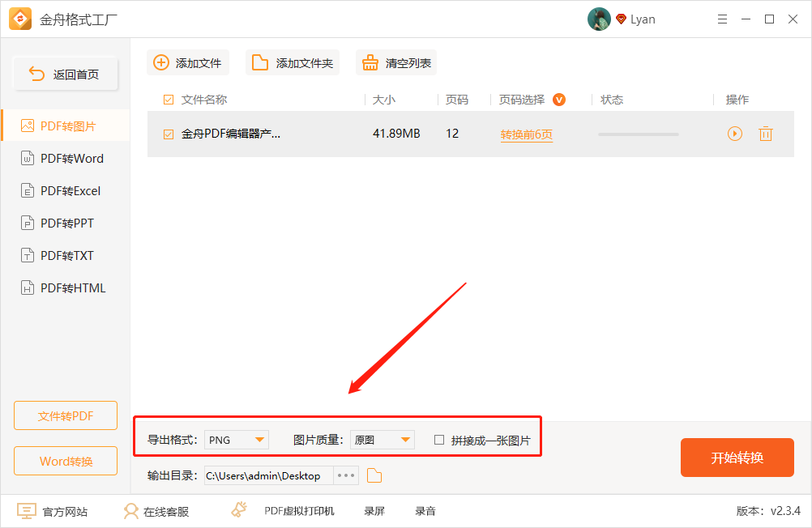Switch to PDF转TXT
This screenshot has height=528, width=812.
[66, 256]
